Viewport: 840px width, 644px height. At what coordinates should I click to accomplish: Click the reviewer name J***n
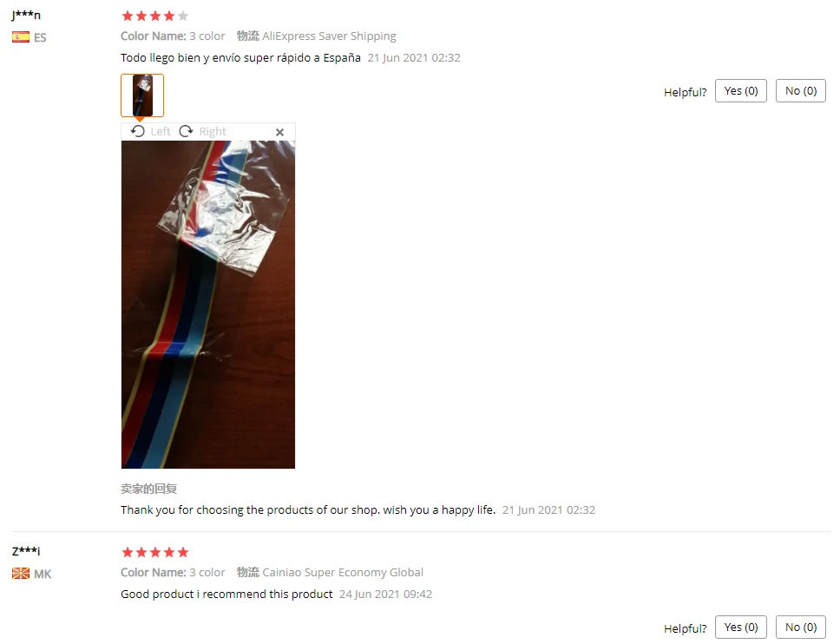(x=26, y=15)
